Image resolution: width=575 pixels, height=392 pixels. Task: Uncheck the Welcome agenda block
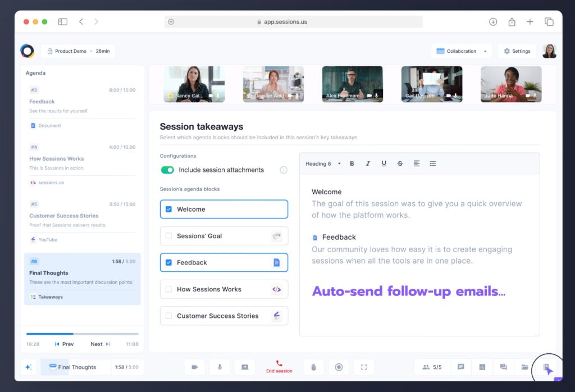tap(168, 209)
